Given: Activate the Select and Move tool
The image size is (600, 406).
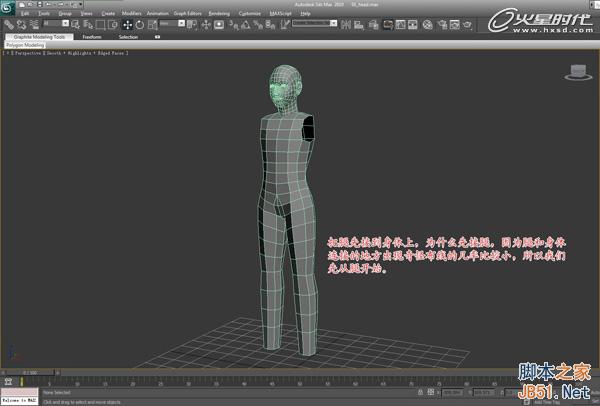Looking at the screenshot, I should (127, 25).
